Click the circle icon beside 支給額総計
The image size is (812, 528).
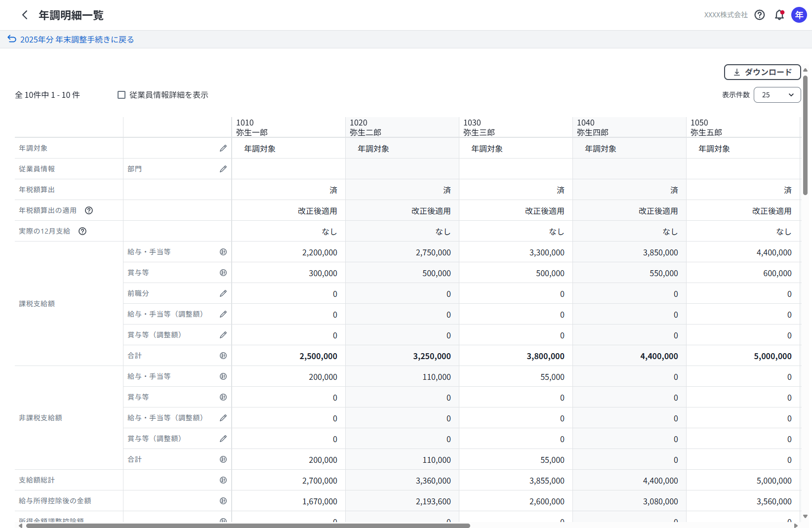pos(223,480)
